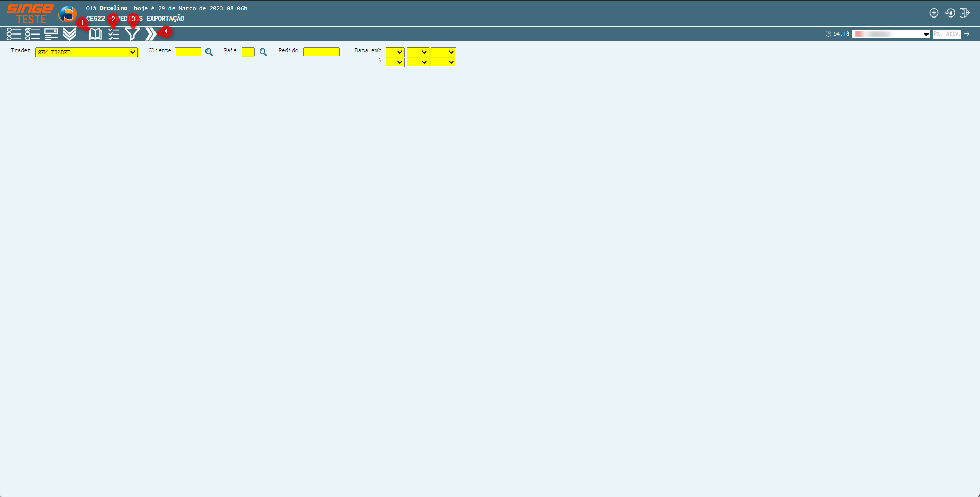Click the 'Olá Orcelino' greeting text
The image size is (980, 497).
coord(107,8)
